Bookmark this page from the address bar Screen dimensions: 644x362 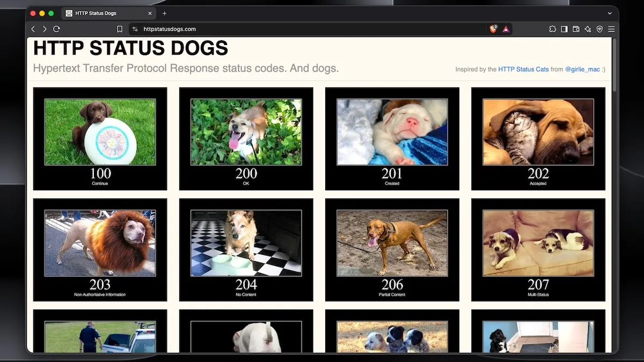[x=120, y=29]
